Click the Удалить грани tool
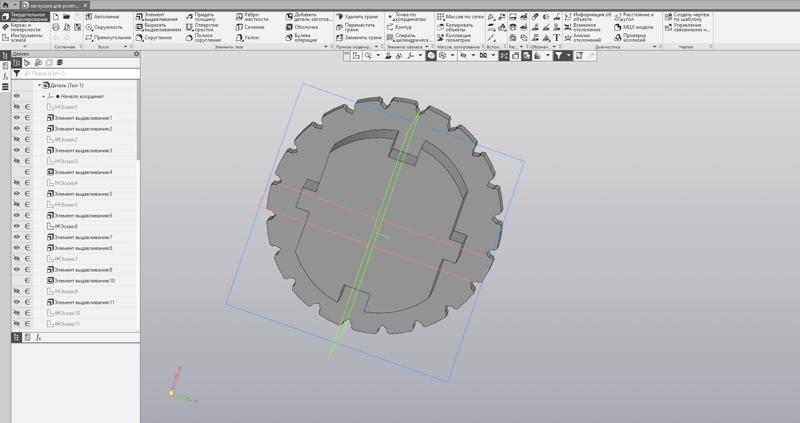The width and height of the screenshot is (800, 423). (357, 17)
